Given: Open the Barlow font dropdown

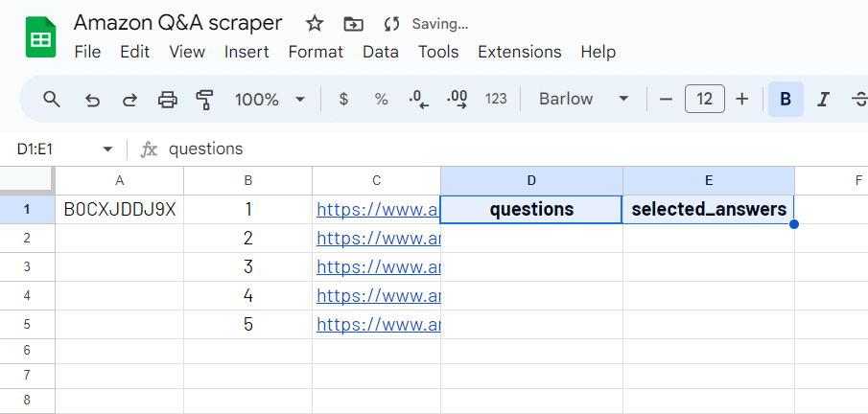Looking at the screenshot, I should [583, 99].
